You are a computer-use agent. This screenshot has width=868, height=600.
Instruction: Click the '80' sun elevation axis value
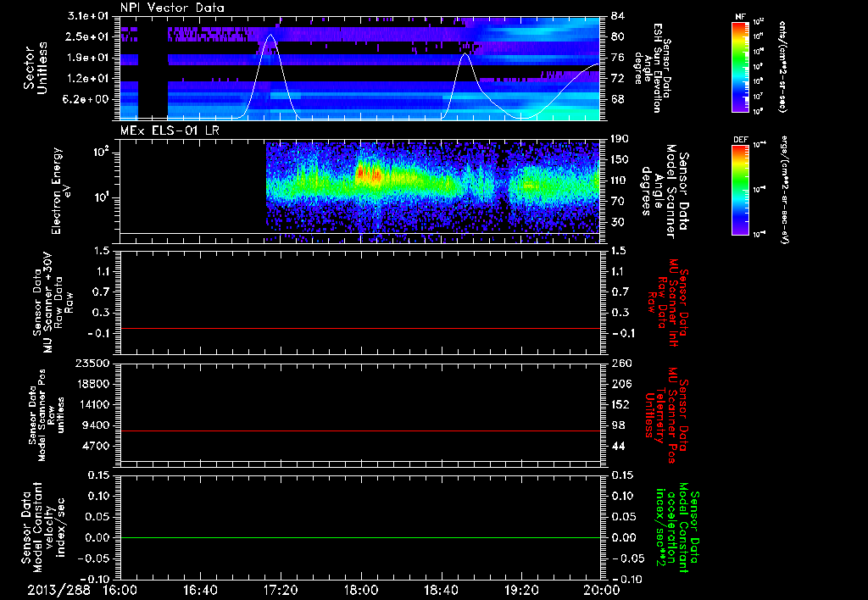(618, 36)
